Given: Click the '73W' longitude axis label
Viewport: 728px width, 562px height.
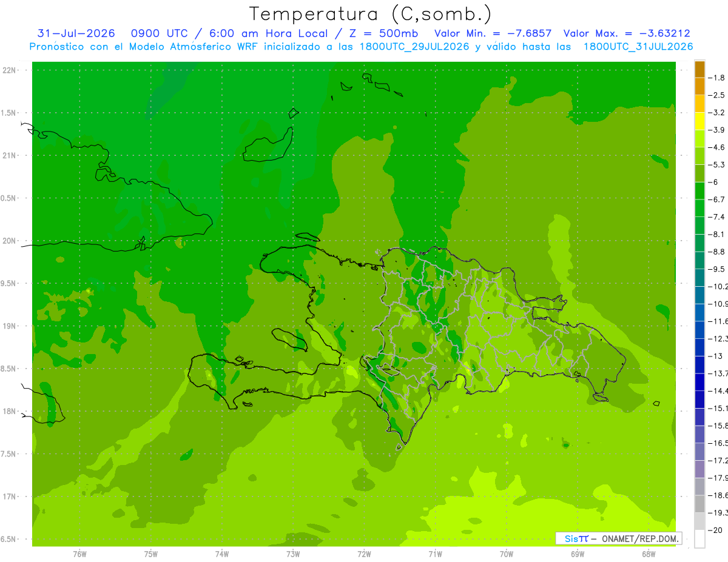Looking at the screenshot, I should (x=293, y=554).
